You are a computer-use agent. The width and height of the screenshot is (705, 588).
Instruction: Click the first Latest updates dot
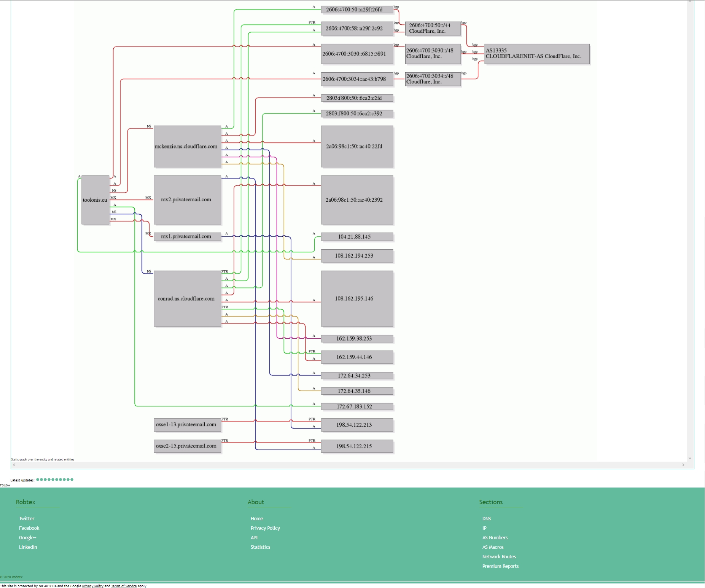[x=38, y=480]
